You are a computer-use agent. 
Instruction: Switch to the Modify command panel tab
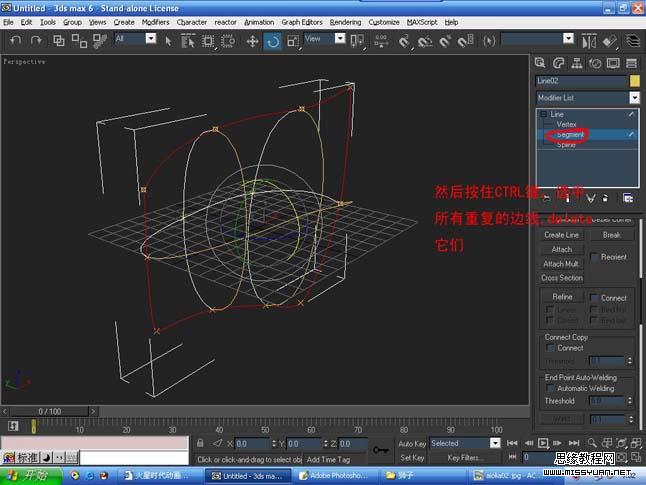559,63
